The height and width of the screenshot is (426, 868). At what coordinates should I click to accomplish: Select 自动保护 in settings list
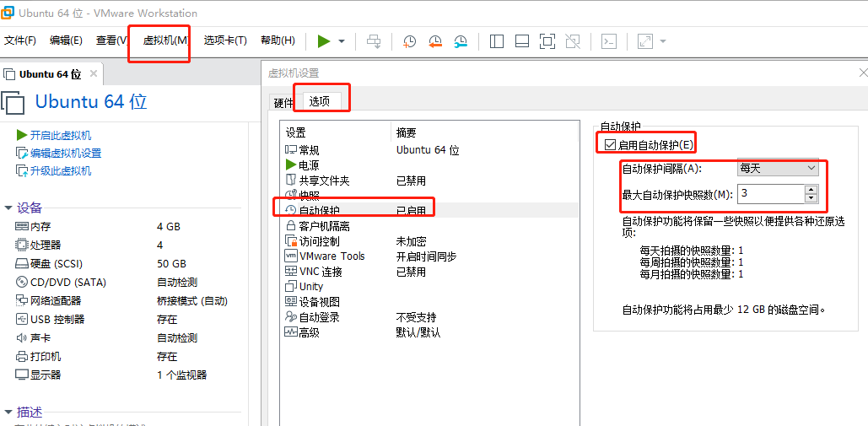430,210
